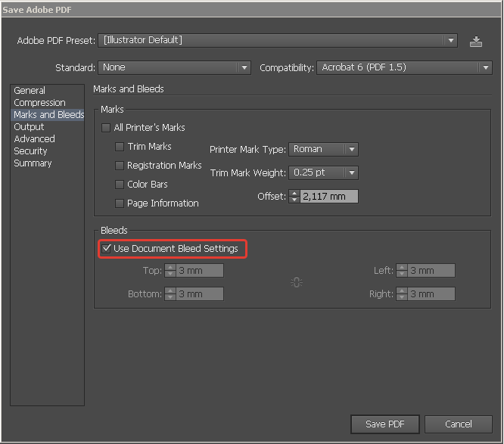The height and width of the screenshot is (444, 504).
Task: Click the Right bleed field
Action: click(431, 294)
